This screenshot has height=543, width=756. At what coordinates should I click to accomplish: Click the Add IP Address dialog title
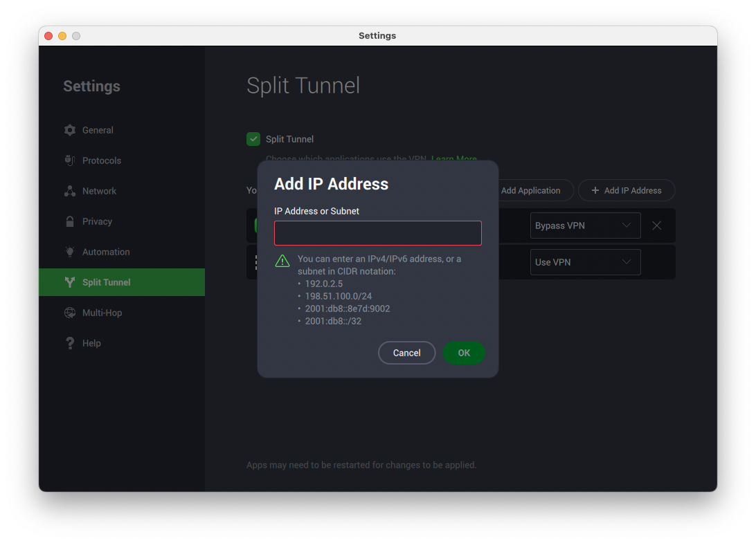(331, 183)
